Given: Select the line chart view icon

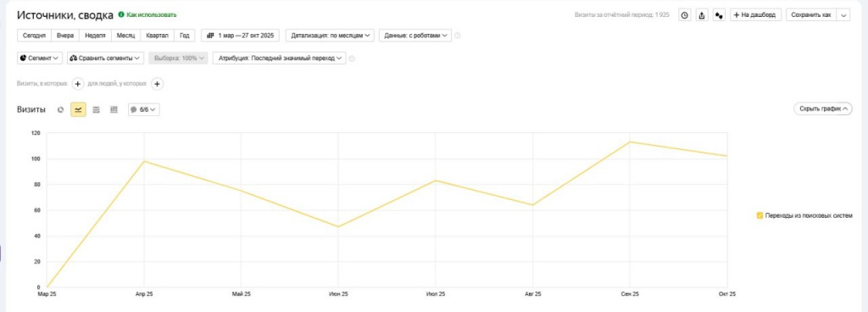Looking at the screenshot, I should coord(79,109).
